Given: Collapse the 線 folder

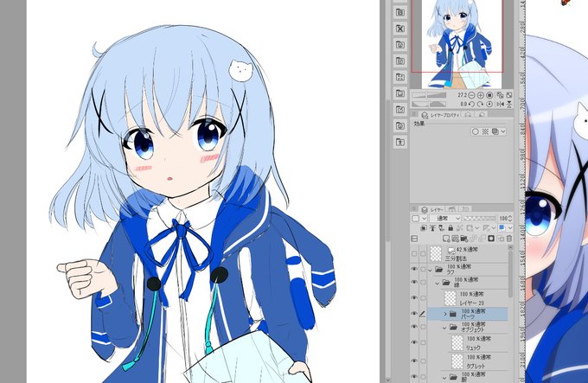Looking at the screenshot, I should [x=437, y=283].
